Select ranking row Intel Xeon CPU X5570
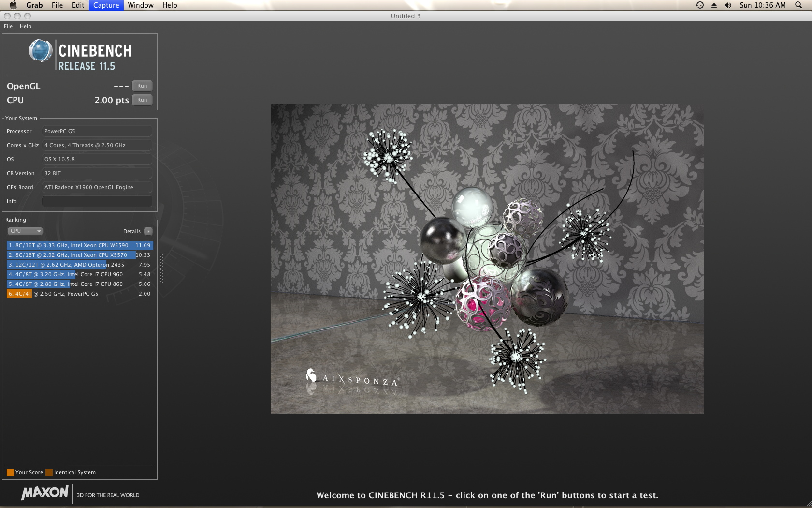This screenshot has width=812, height=508. pyautogui.click(x=80, y=255)
